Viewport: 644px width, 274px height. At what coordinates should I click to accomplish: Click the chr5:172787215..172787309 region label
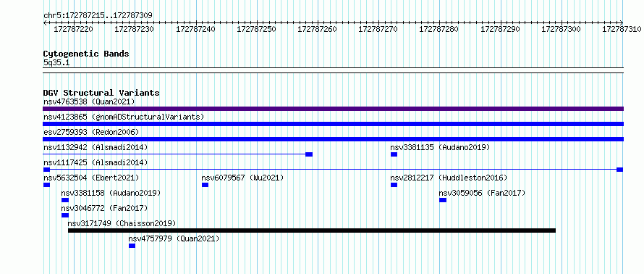coord(98,15)
